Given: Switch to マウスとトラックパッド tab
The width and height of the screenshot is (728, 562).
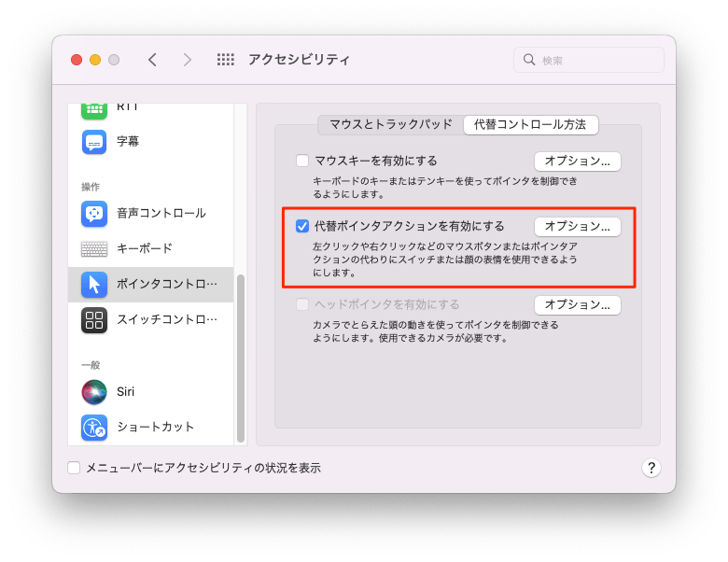Looking at the screenshot, I should [391, 125].
